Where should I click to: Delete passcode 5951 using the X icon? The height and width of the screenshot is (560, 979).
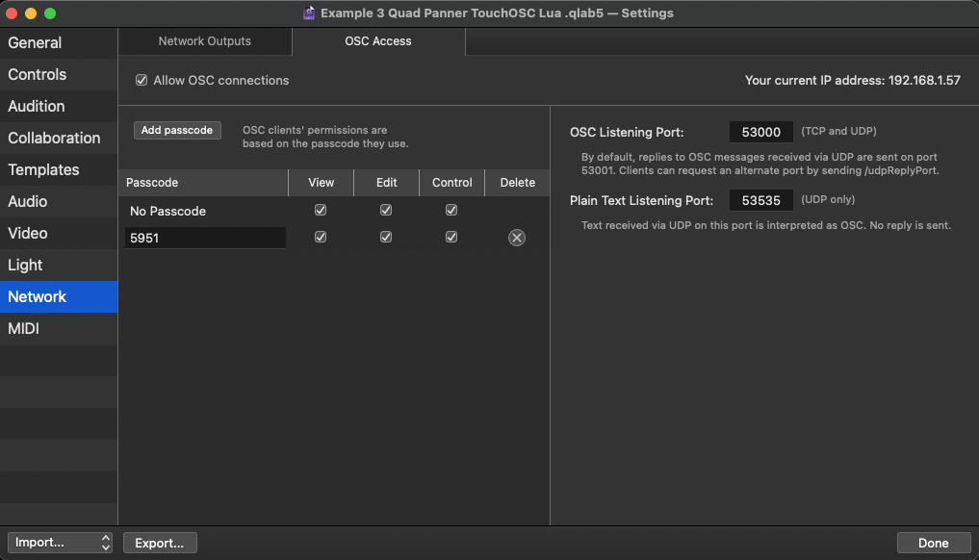[x=516, y=237]
